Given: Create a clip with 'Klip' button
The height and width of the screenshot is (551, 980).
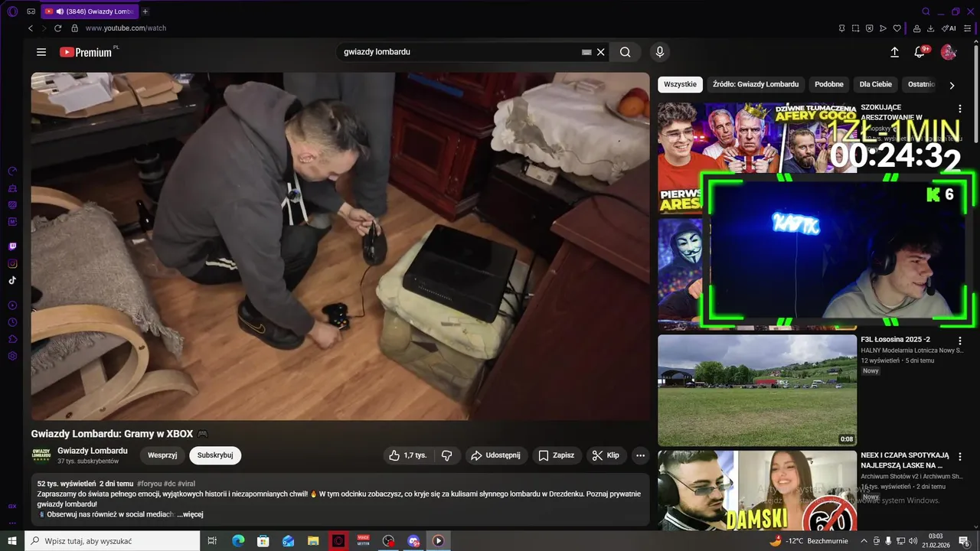Looking at the screenshot, I should coord(606,455).
